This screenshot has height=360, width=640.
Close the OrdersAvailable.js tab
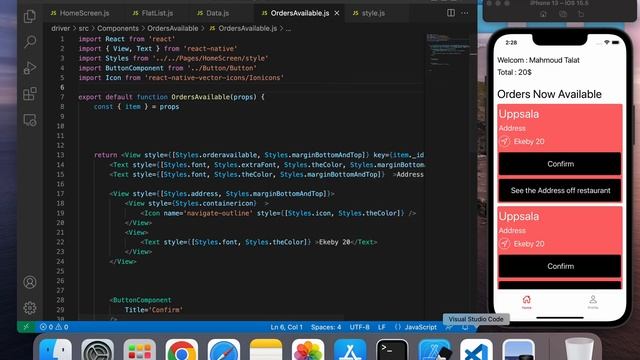click(337, 13)
